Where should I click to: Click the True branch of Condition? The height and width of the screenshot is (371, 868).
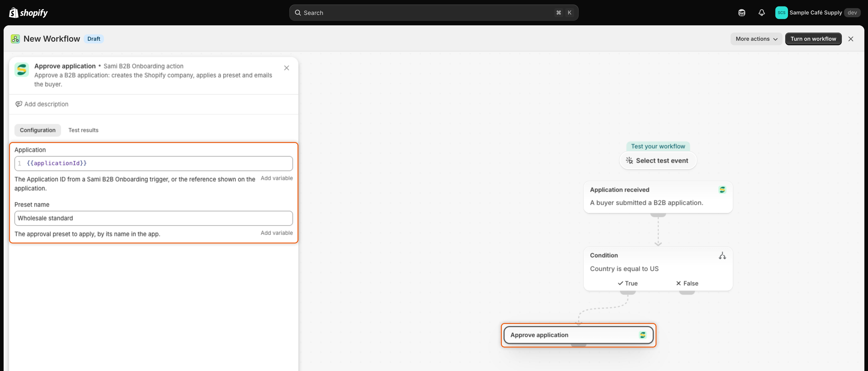[x=627, y=283]
